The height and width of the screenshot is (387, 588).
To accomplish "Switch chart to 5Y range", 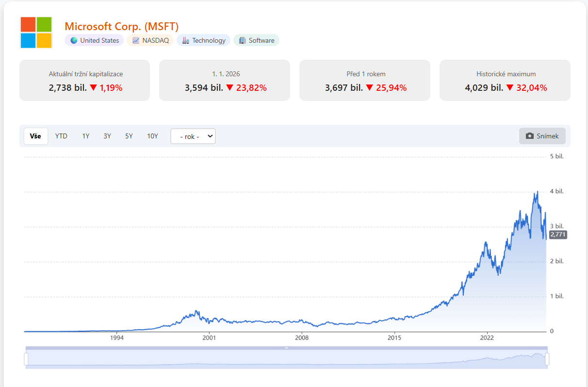I will (129, 136).
